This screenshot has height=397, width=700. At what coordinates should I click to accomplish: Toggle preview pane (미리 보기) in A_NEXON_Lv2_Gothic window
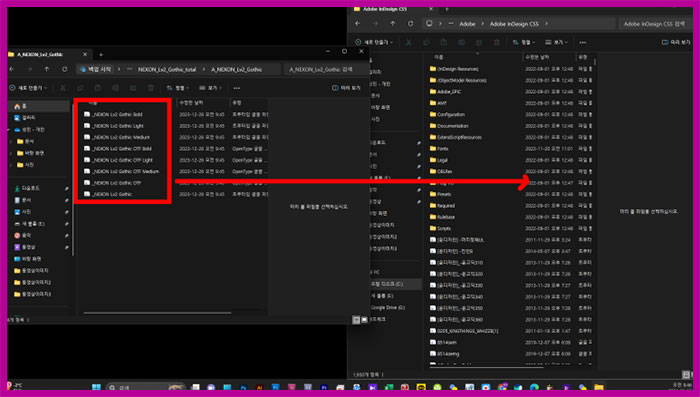tap(346, 88)
